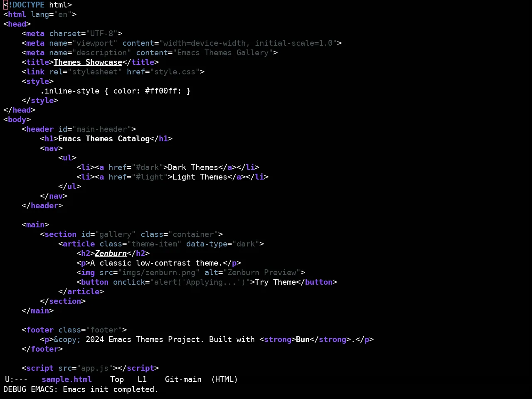Click the closing article tag
This screenshot has height=399, width=532.
(x=81, y=292)
